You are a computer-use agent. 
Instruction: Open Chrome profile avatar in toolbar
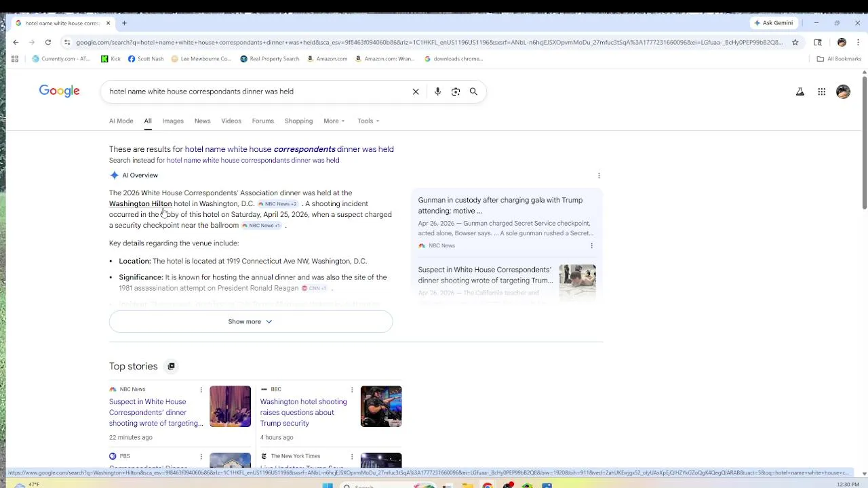(x=842, y=42)
